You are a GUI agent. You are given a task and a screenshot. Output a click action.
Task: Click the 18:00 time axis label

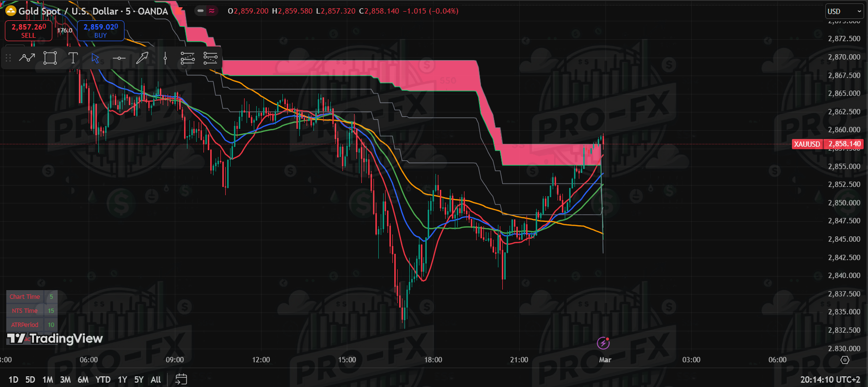[x=433, y=360]
